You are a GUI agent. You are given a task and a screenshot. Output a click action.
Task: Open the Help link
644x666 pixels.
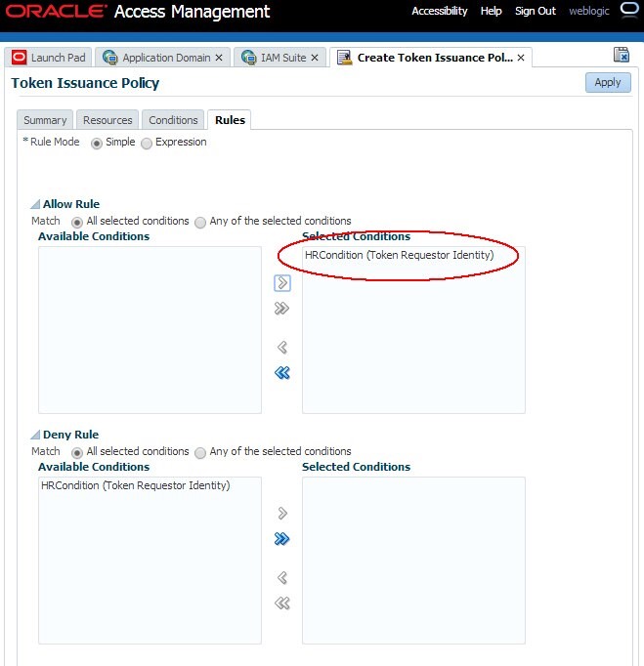click(491, 11)
